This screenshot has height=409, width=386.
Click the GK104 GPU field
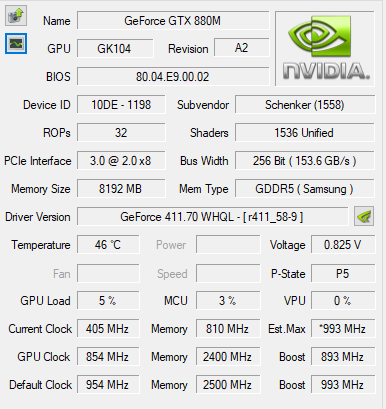115,49
